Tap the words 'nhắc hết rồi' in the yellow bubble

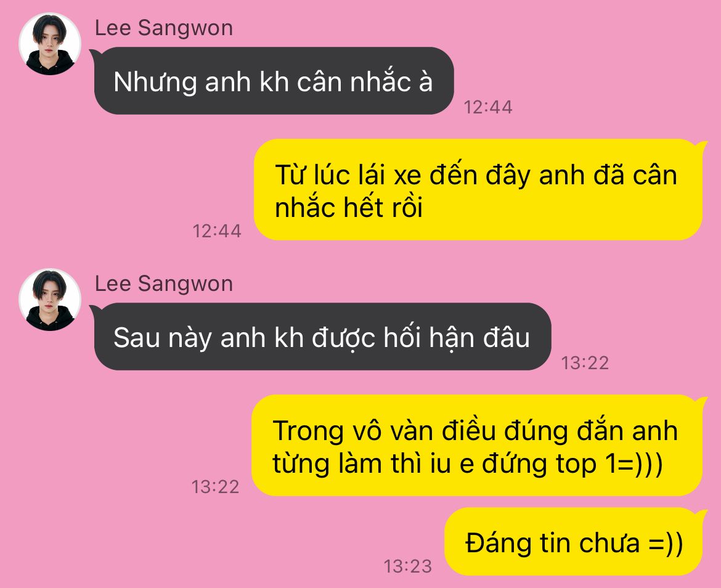click(349, 207)
